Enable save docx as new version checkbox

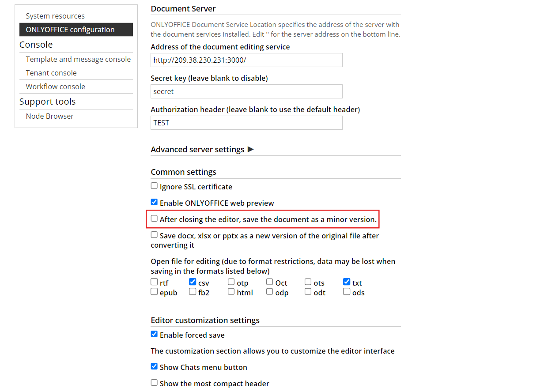pos(154,235)
